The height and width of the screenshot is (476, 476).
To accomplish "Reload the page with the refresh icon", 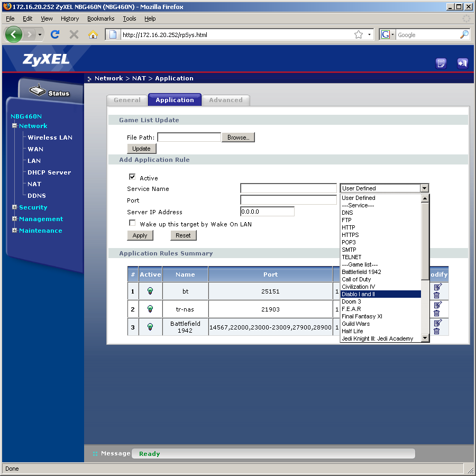I will (55, 34).
